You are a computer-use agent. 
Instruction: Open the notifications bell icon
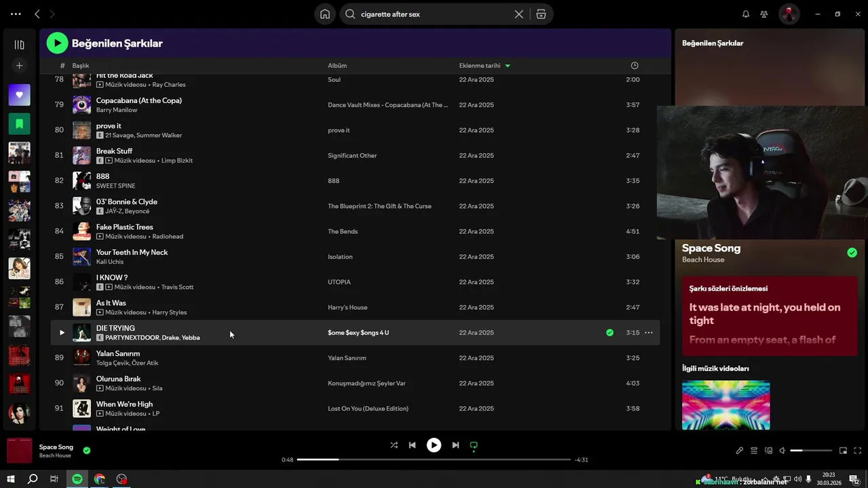pyautogui.click(x=746, y=14)
